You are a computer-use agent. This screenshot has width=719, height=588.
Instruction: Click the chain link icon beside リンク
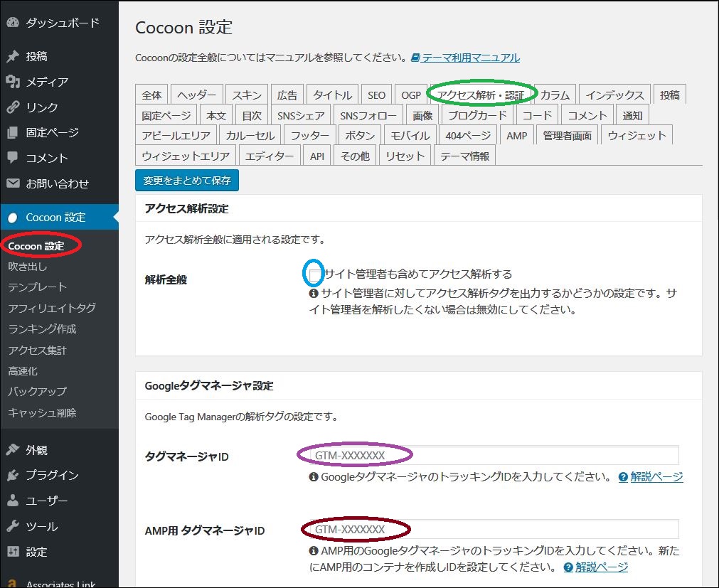click(x=13, y=107)
